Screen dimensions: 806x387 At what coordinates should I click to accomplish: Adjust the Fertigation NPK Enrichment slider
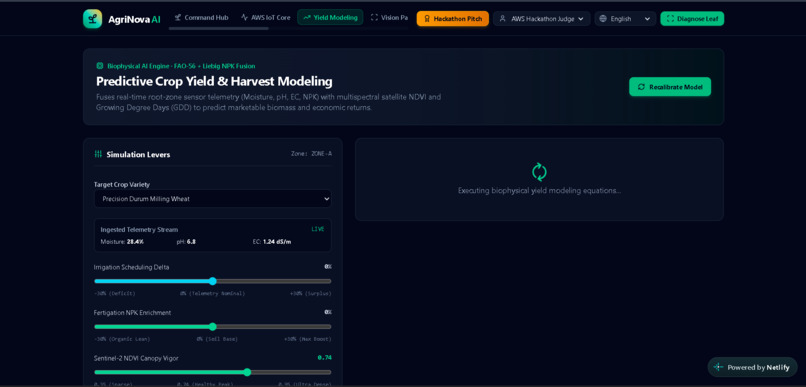tap(213, 327)
